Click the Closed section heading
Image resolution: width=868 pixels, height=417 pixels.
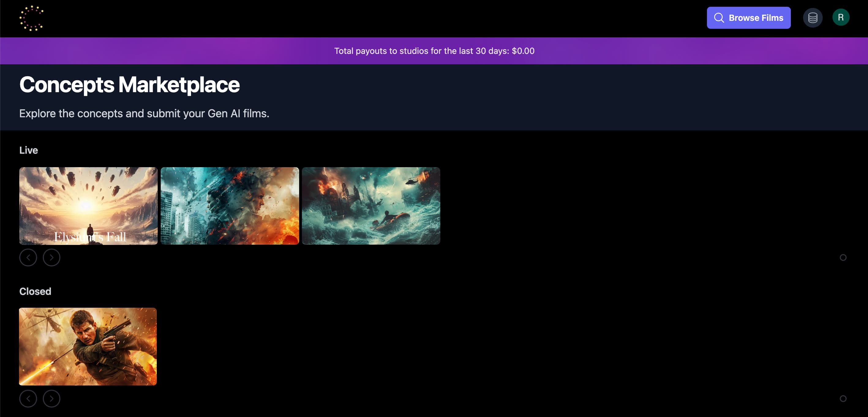pos(35,291)
